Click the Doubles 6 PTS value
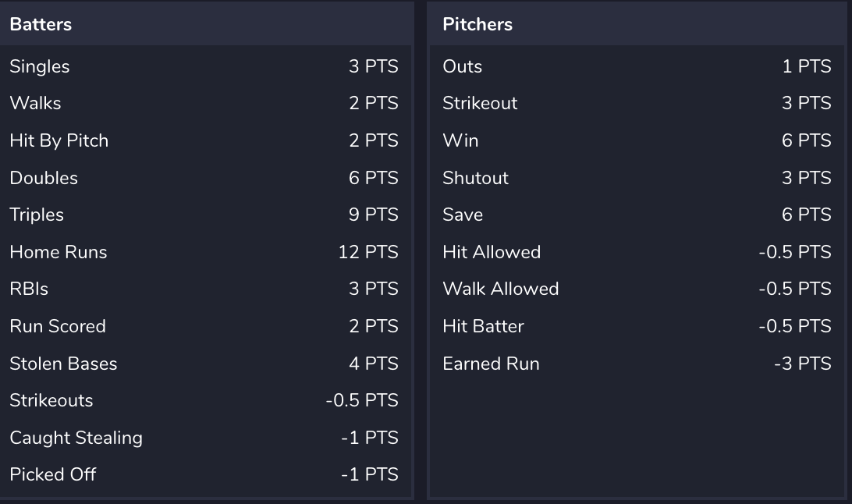The image size is (852, 504). [373, 178]
